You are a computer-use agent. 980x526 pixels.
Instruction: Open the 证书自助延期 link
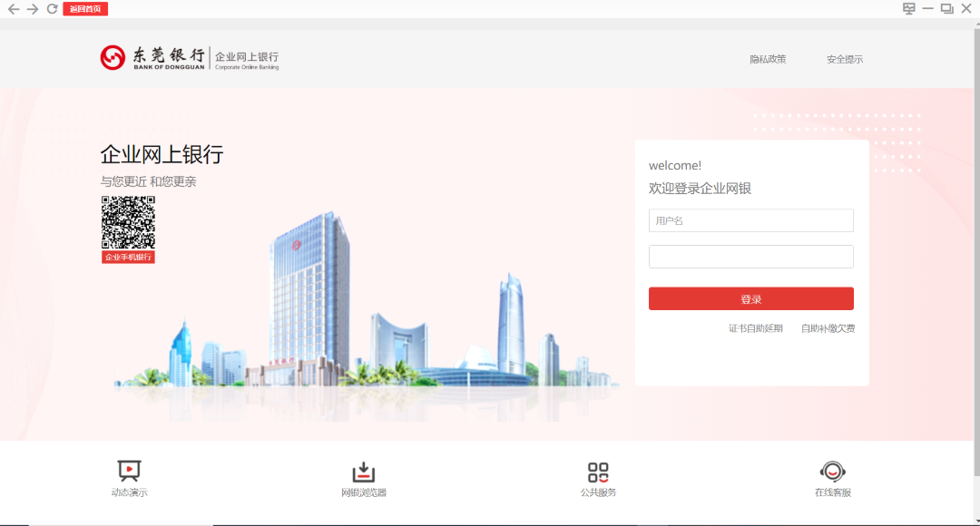pos(756,327)
